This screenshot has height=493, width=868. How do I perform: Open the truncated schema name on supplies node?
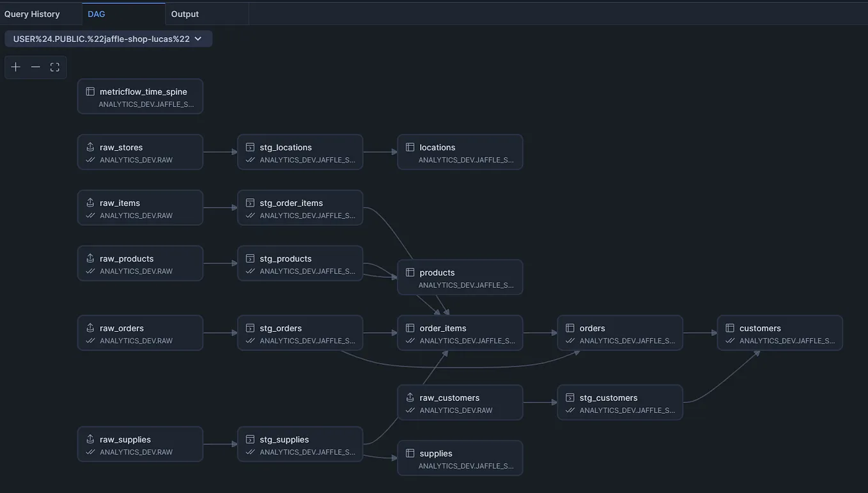click(466, 466)
